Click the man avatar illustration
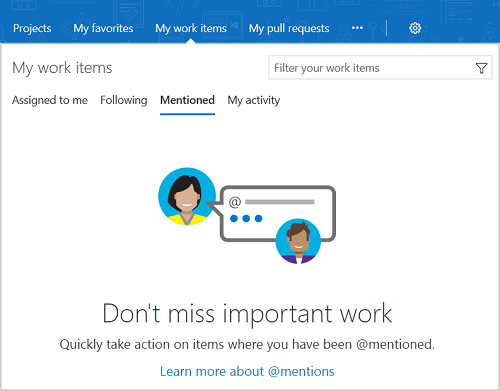Viewport: 500px width, 391px height. (298, 241)
